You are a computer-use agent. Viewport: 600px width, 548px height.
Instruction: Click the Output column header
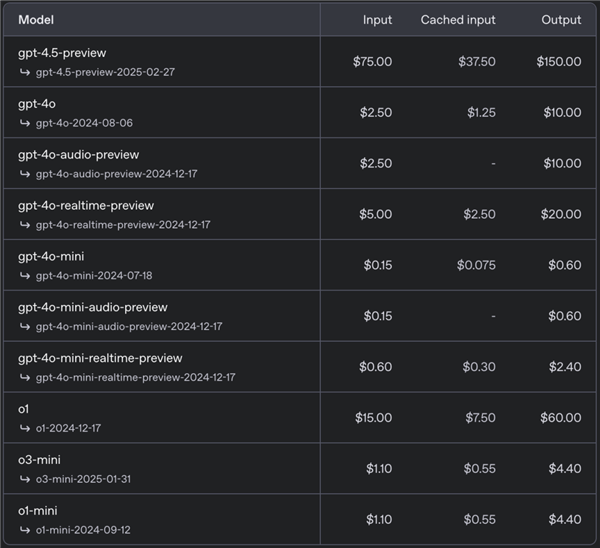coord(561,20)
